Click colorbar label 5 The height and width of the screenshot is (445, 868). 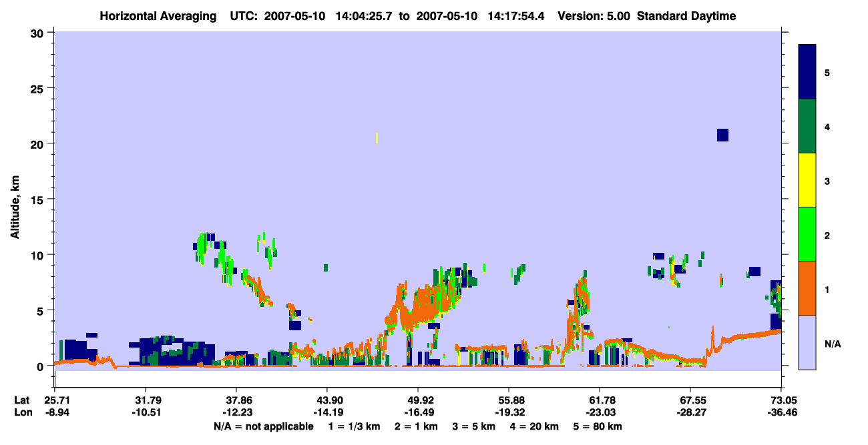[x=827, y=72]
